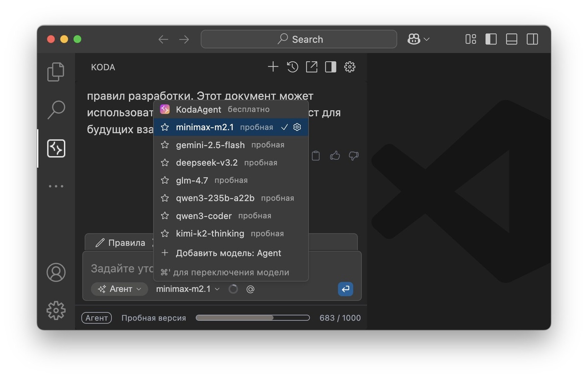Select the Koda extension icon in activity bar
The height and width of the screenshot is (379, 588).
(56, 148)
